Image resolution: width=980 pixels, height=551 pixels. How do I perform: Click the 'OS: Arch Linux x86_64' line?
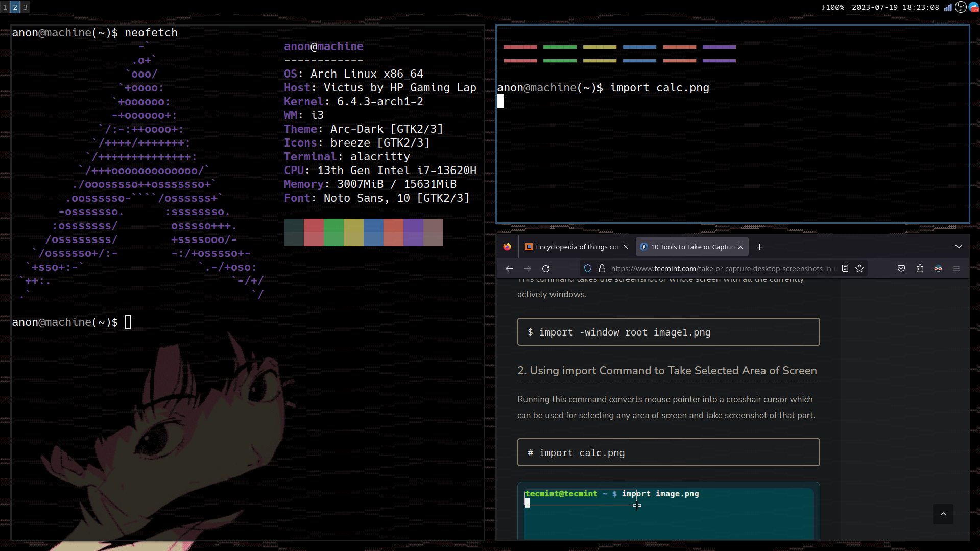click(x=353, y=74)
